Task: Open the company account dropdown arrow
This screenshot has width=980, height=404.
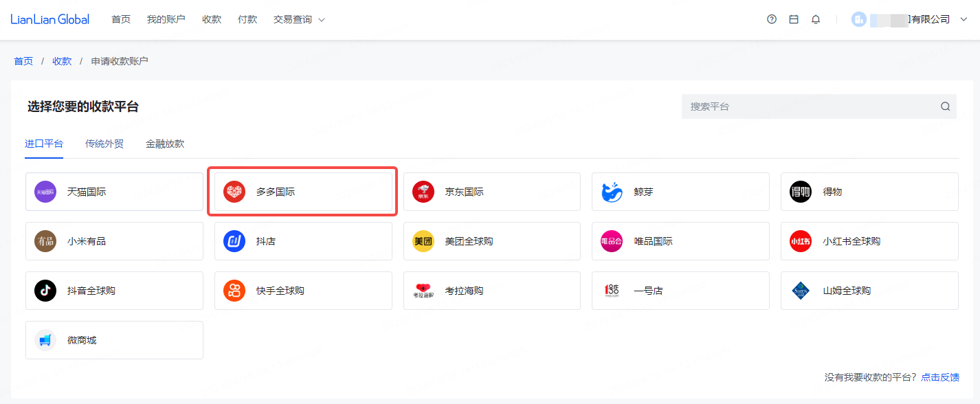Action: coord(964,19)
